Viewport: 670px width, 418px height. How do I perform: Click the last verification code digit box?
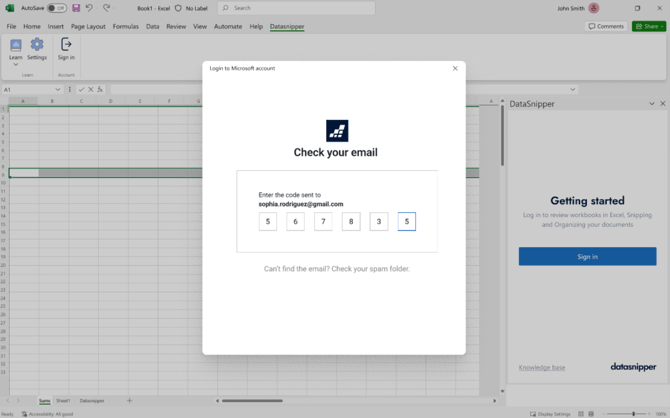click(x=406, y=222)
